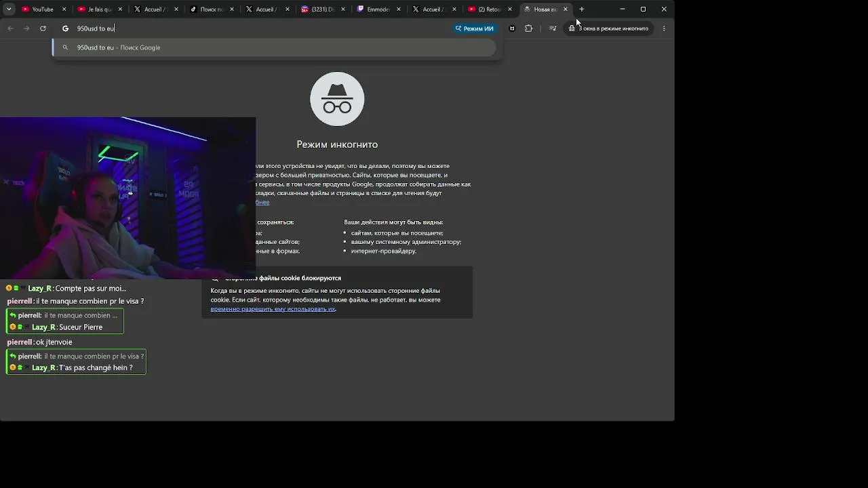Click the "3 окна в режиме инкогнито" chip
The height and width of the screenshot is (488, 868).
608,28
